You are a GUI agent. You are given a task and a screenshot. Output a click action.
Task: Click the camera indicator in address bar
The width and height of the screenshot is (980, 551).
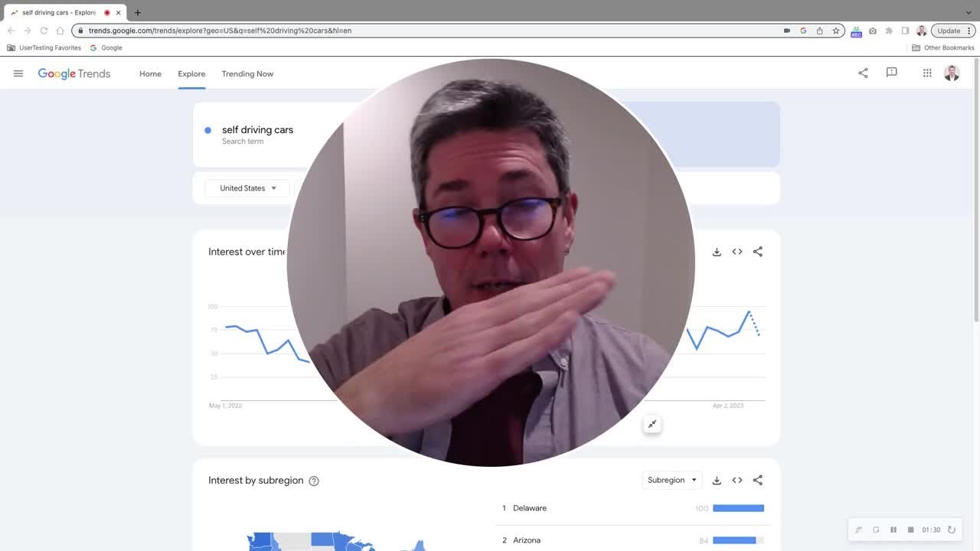click(x=786, y=31)
